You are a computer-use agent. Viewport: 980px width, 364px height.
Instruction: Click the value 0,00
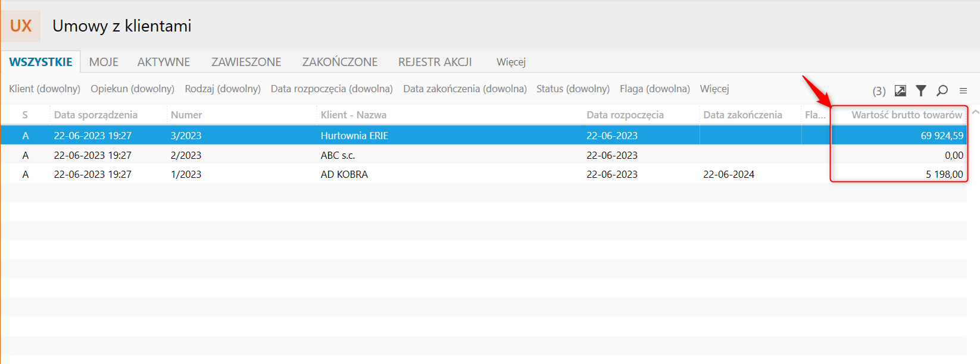tap(954, 155)
